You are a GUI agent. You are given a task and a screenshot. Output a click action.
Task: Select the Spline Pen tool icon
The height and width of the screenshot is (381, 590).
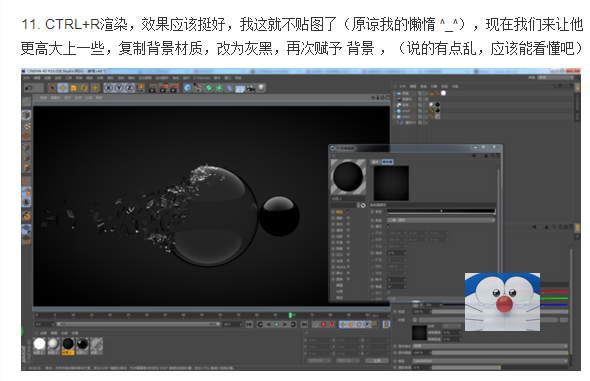[x=198, y=88]
